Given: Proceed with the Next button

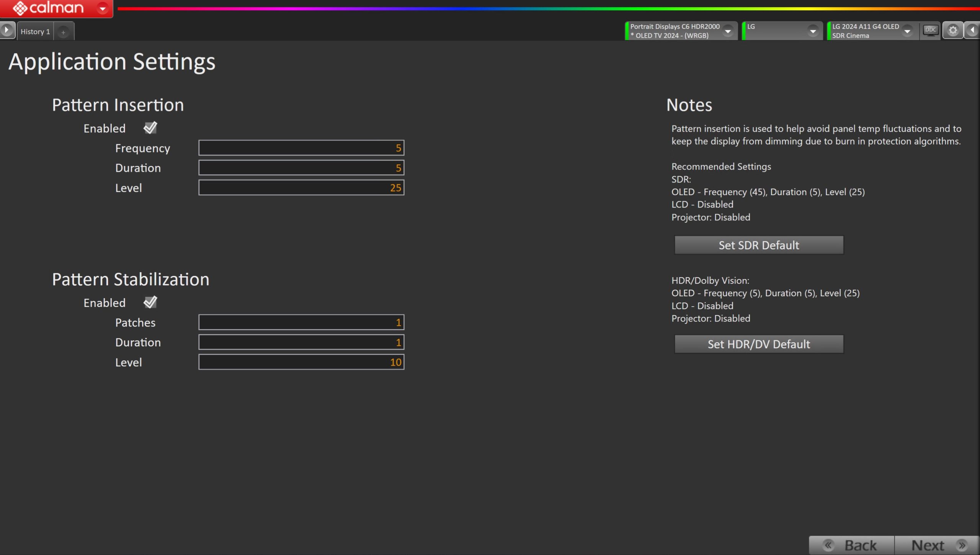Looking at the screenshot, I should point(937,545).
